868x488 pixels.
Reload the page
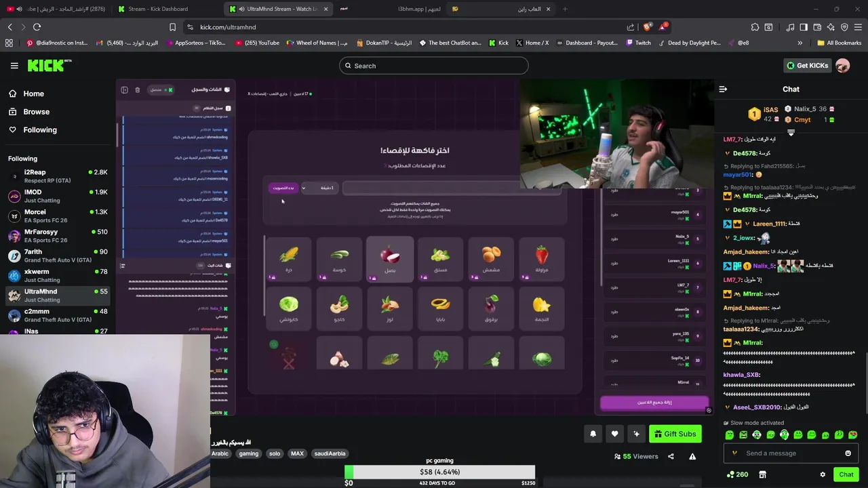(x=37, y=27)
